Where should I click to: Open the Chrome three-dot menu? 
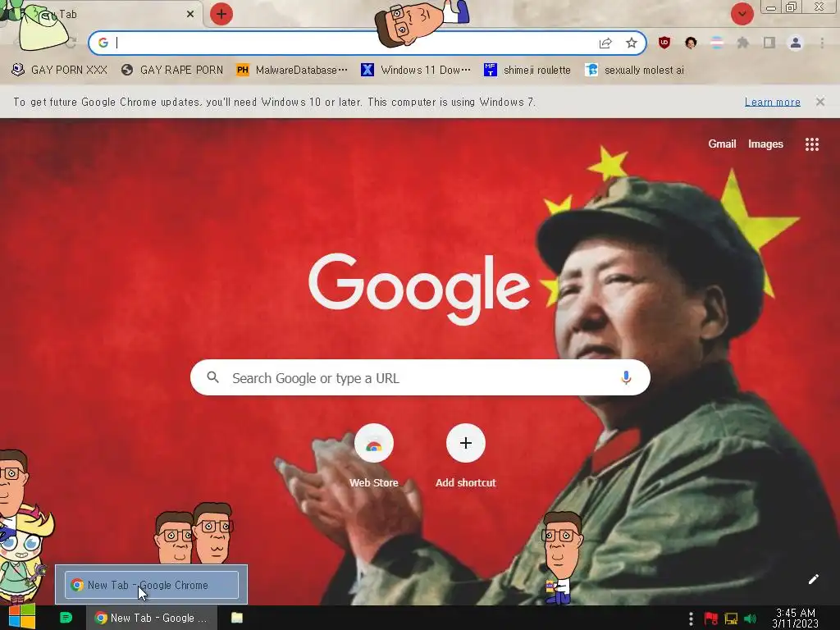coord(822,43)
